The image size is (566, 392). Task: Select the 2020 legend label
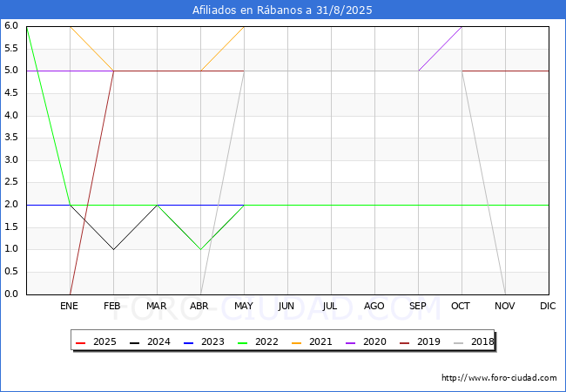pos(374,341)
